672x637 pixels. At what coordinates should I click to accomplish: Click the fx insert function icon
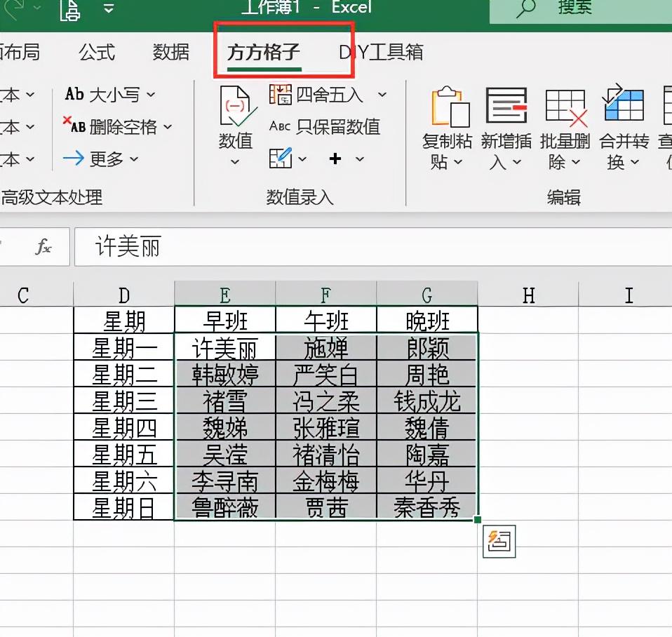click(43, 247)
